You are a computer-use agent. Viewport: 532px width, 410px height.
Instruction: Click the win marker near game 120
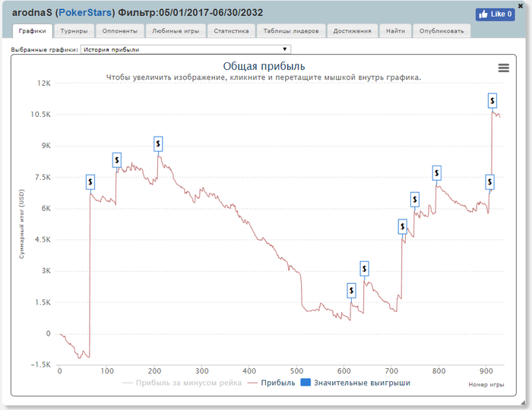(x=117, y=160)
